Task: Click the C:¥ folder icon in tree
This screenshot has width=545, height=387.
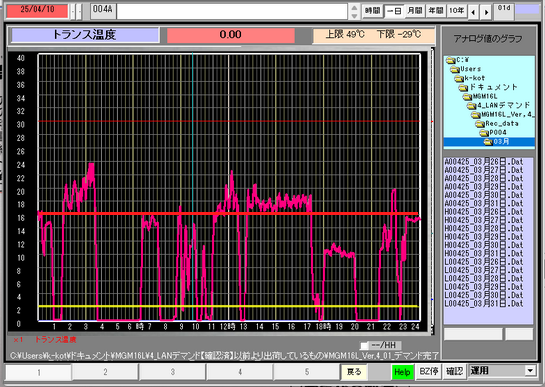Action: click(x=451, y=60)
